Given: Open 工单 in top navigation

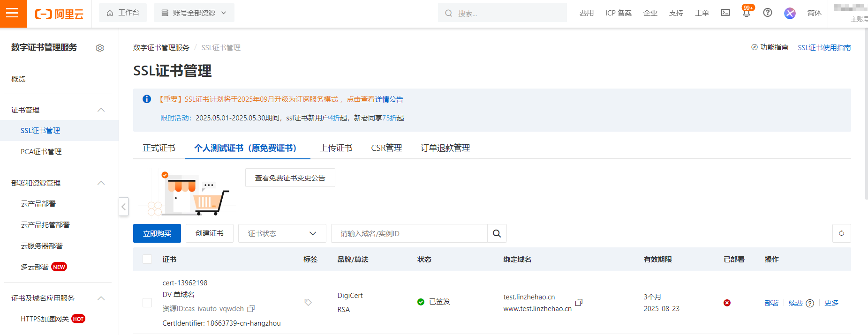Looking at the screenshot, I should [x=702, y=13].
